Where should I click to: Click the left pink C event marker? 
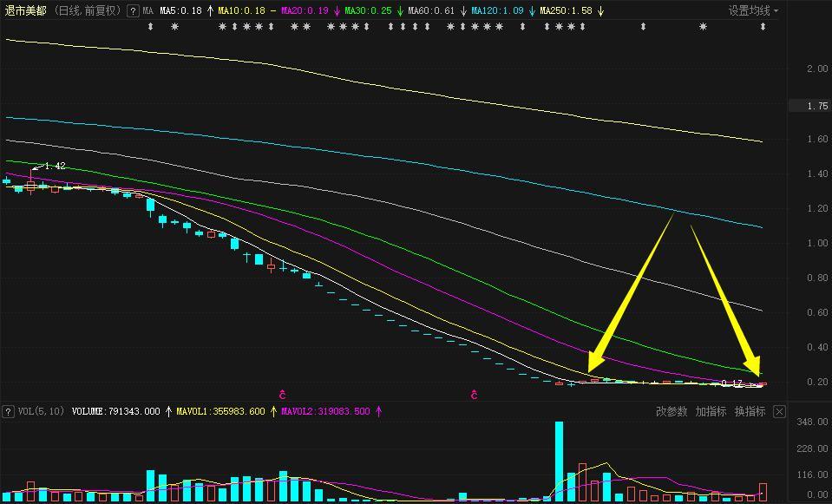pyautogui.click(x=283, y=394)
